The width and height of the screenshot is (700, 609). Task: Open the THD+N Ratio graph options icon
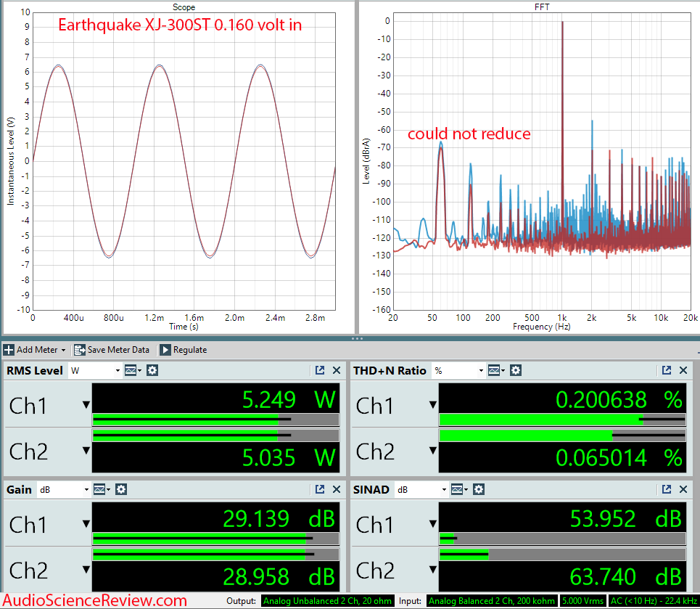(496, 370)
